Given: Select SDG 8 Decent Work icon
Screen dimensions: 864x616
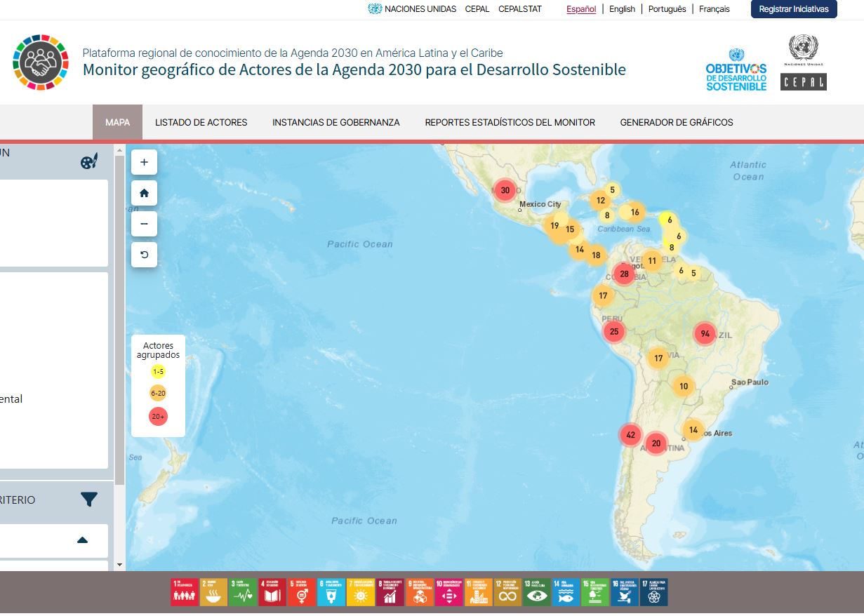Looking at the screenshot, I should pyautogui.click(x=390, y=592).
